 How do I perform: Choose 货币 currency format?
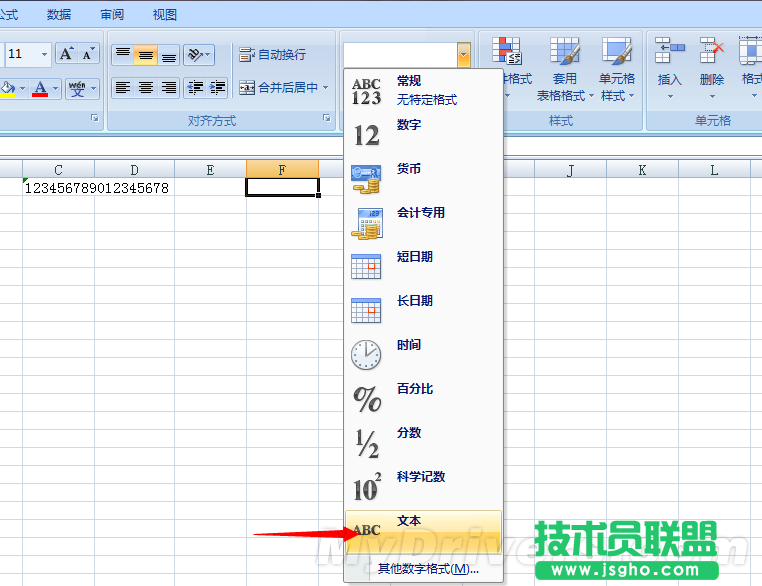[x=423, y=179]
